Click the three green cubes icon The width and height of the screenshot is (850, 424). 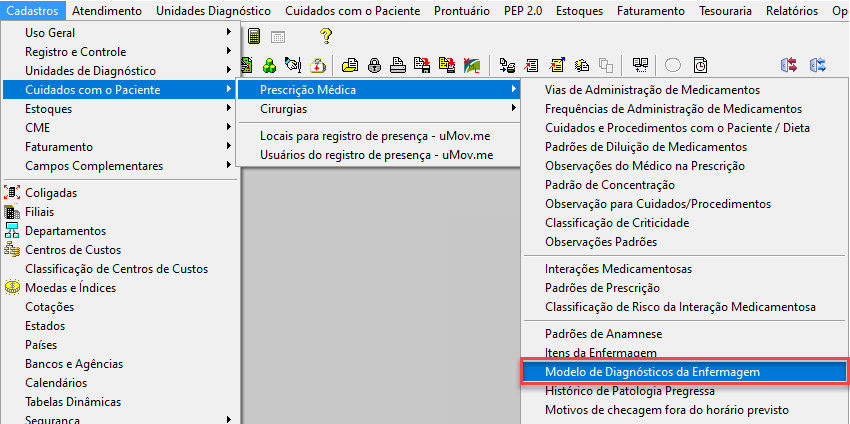[269, 66]
